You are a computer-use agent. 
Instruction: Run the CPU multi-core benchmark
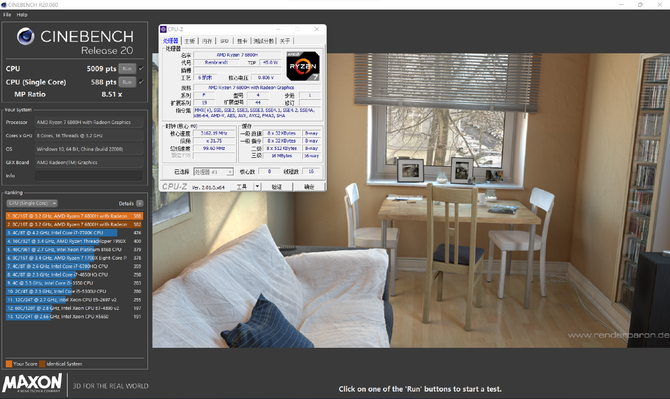coord(127,69)
